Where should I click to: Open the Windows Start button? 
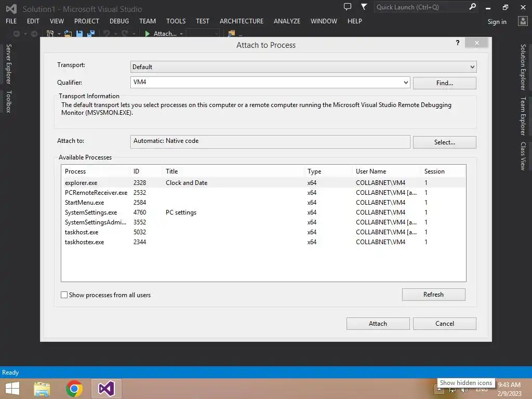tap(12, 389)
